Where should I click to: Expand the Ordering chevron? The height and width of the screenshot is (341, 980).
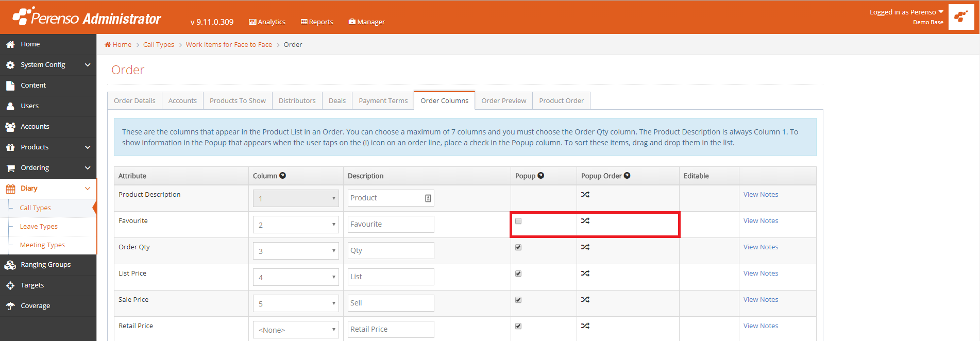click(88, 168)
